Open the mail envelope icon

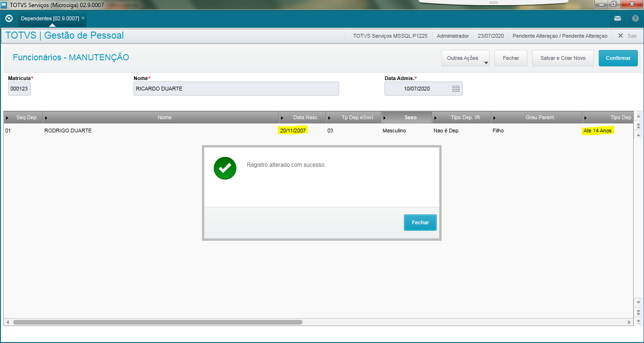coord(617,18)
